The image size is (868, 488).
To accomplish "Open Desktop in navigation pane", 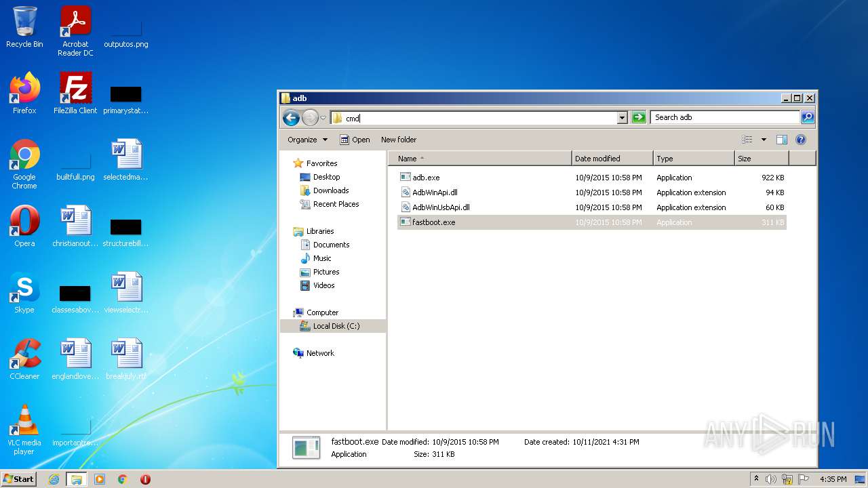I will pyautogui.click(x=326, y=177).
